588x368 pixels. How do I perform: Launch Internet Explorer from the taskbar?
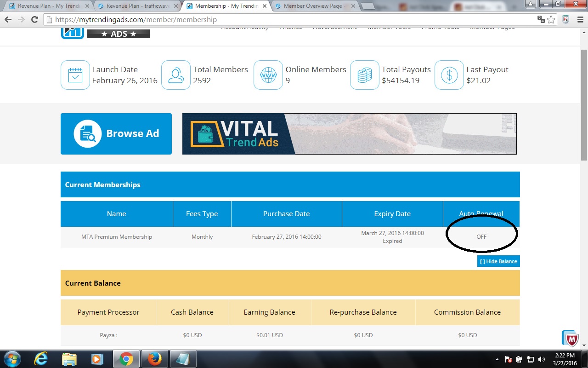(41, 359)
